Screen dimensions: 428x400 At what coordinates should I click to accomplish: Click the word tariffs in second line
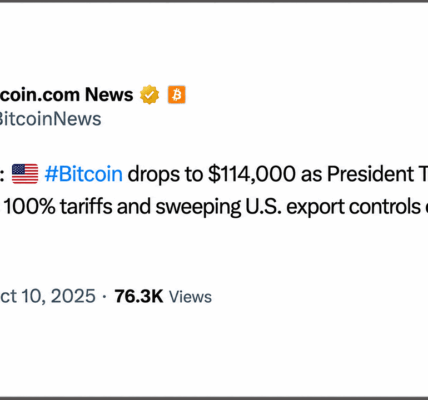click(86, 207)
